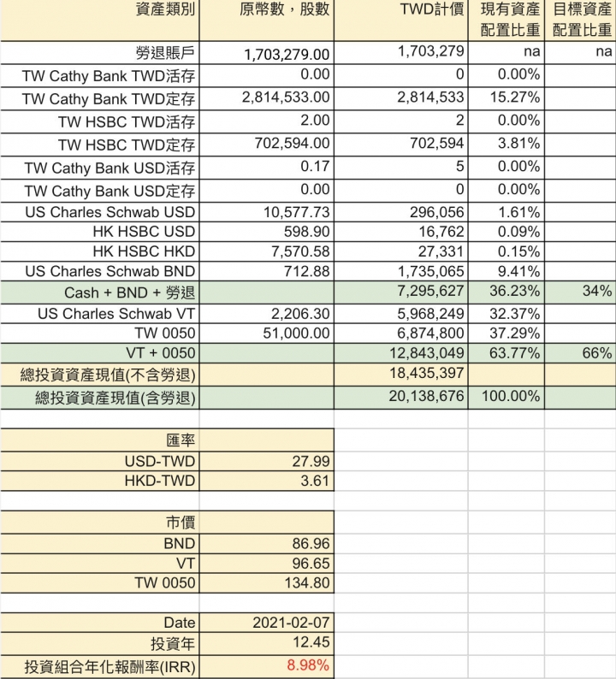Select the Cash + BND + 勞退 subtotal label
The height and width of the screenshot is (679, 616).
click(x=99, y=292)
